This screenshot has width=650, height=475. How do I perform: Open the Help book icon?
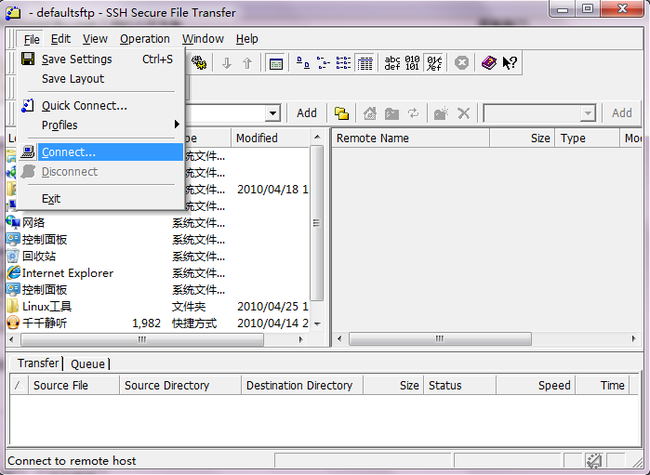pyautogui.click(x=489, y=63)
